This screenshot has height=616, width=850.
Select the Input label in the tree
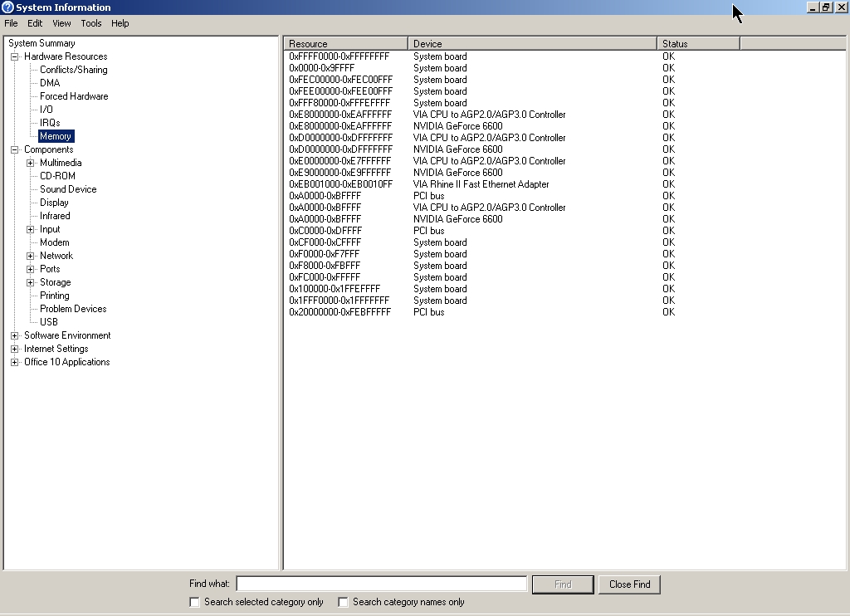point(50,229)
